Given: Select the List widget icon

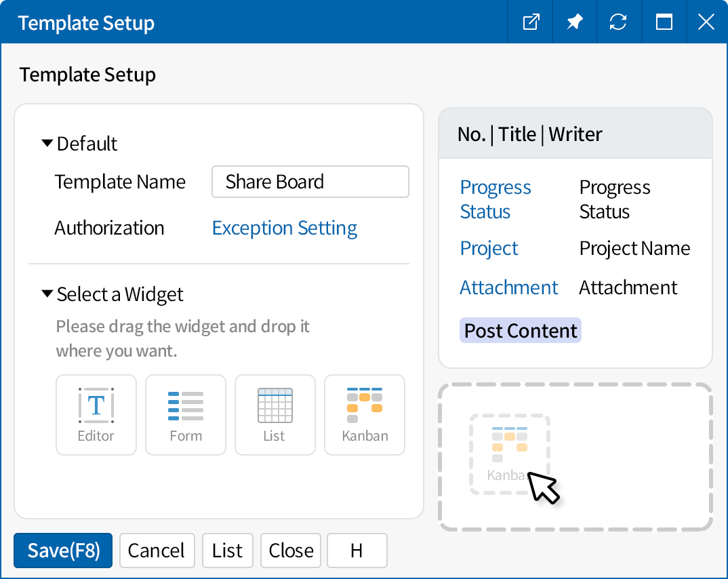Looking at the screenshot, I should click(275, 415).
